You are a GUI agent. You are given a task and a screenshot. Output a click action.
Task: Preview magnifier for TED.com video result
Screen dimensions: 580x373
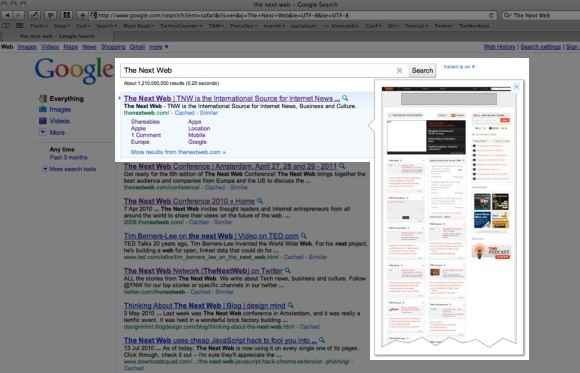tap(304, 236)
